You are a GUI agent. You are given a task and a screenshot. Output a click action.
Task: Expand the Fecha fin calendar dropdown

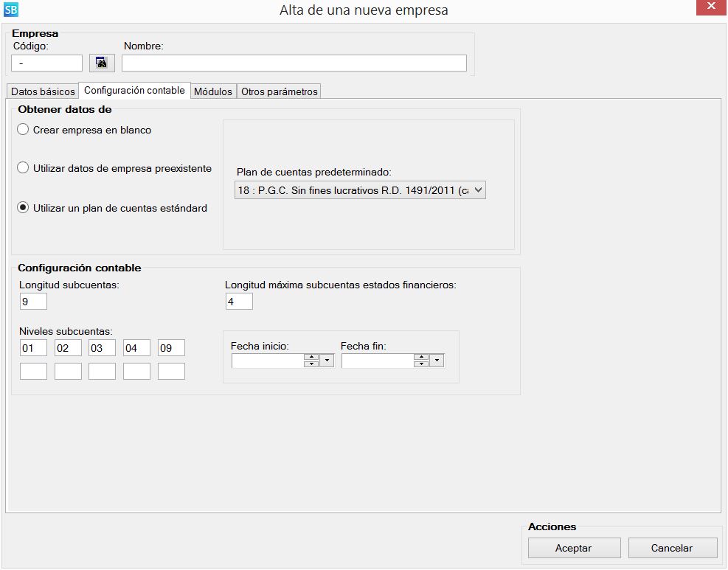click(437, 361)
